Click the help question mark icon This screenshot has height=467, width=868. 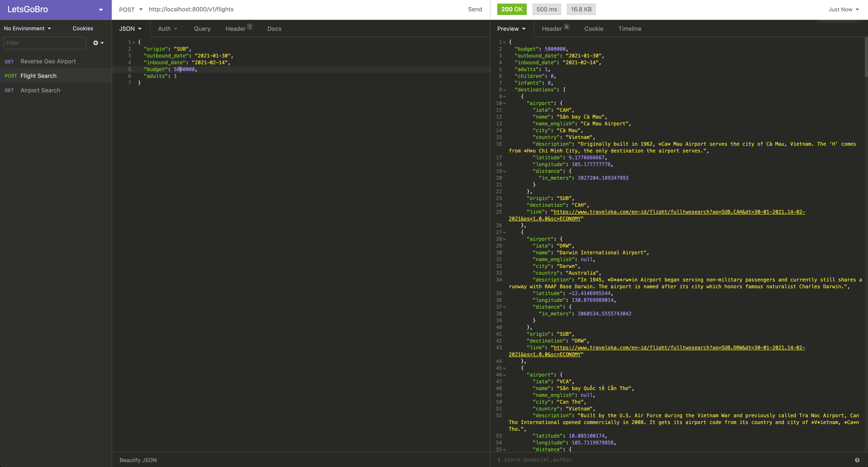pyautogui.click(x=857, y=460)
